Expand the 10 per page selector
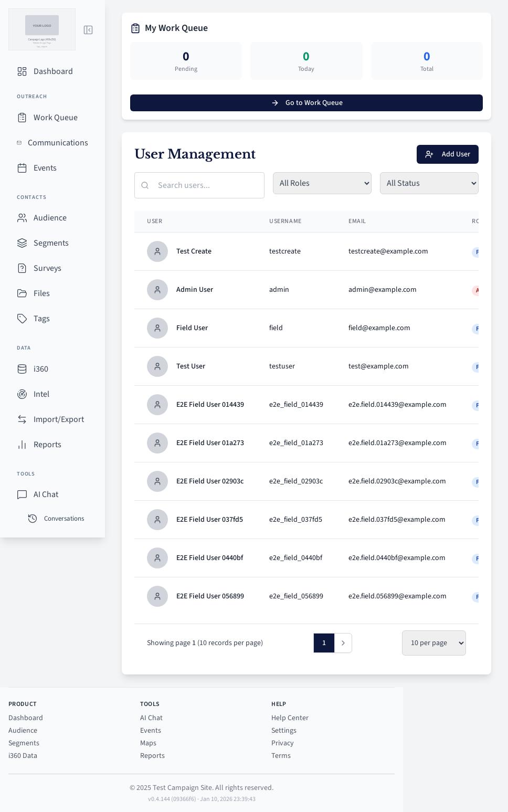Viewport: 508px width, 812px height. 433,643
